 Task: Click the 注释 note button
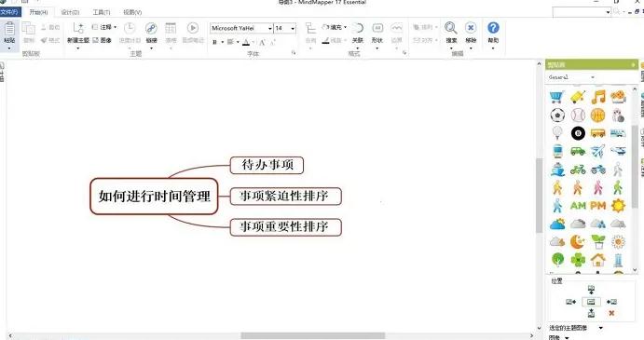pyautogui.click(x=103, y=27)
